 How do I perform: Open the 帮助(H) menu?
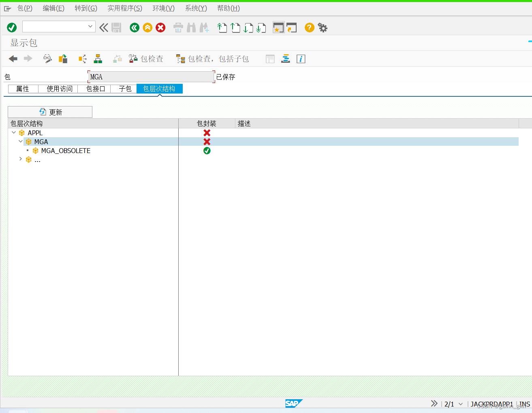point(229,8)
